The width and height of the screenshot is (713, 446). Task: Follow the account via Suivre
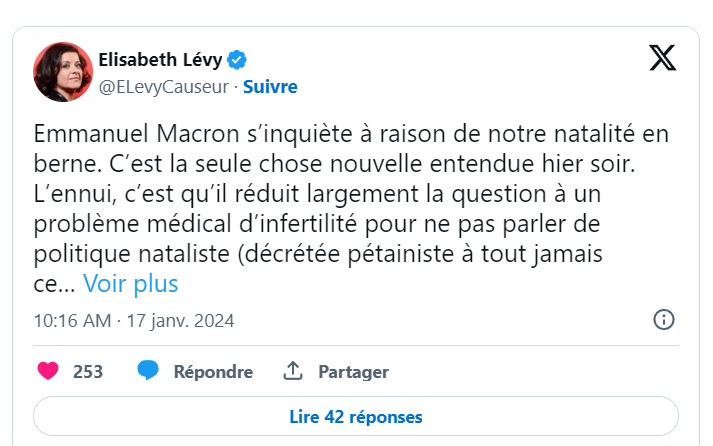(270, 86)
